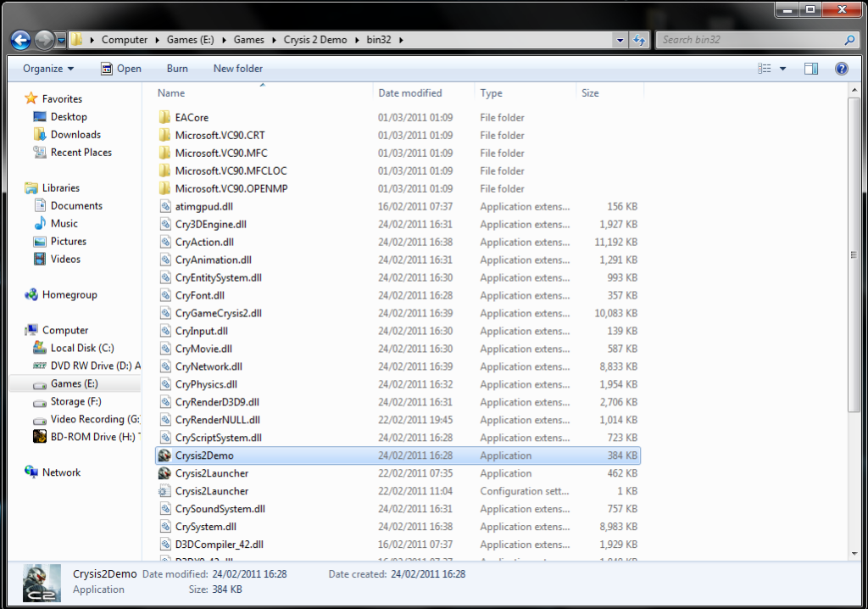Screen dimensions: 868x609
Task: Click the folder icon in the address bar
Action: point(75,39)
